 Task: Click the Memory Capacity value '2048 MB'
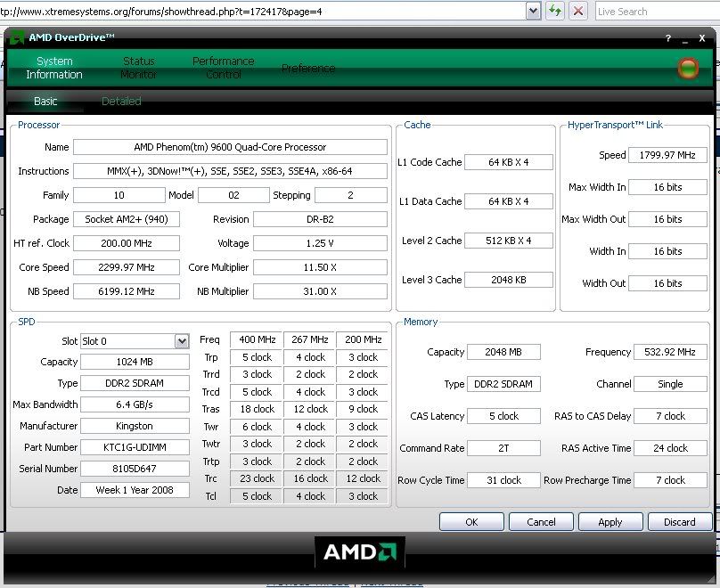tap(503, 352)
